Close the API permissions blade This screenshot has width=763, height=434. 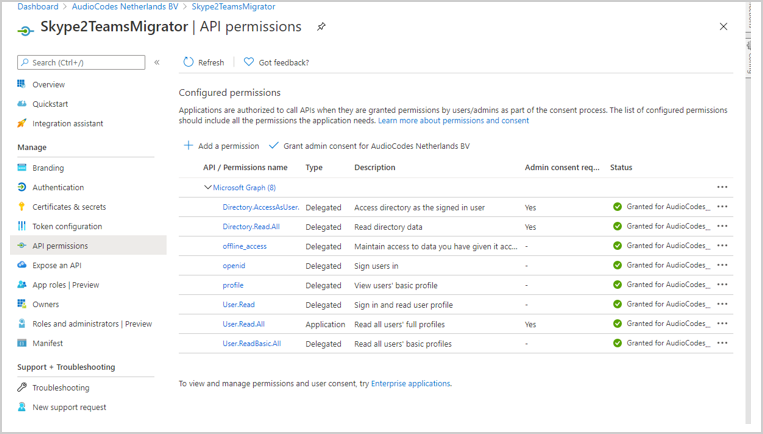coord(724,27)
